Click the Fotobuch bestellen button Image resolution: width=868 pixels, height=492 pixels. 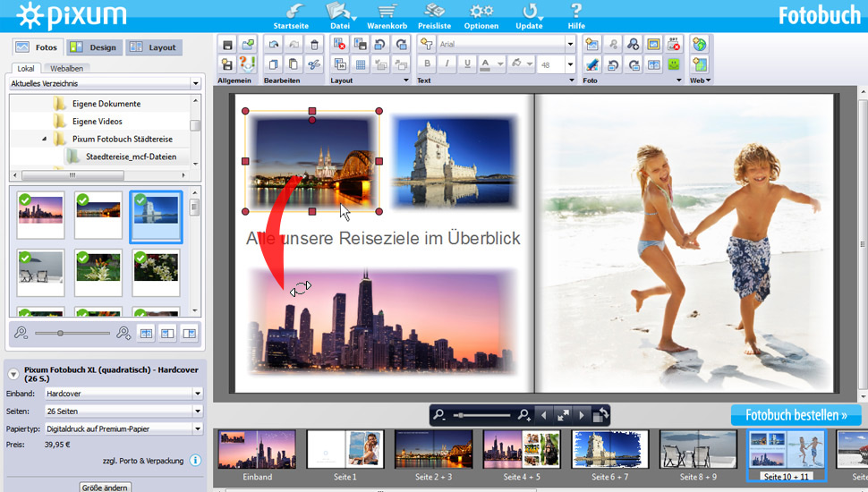[x=796, y=415]
